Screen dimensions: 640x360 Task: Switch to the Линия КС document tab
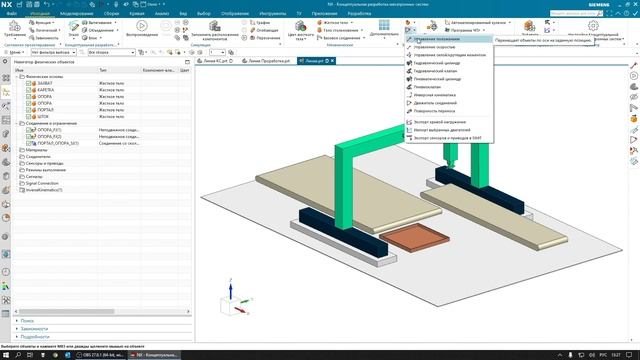(x=215, y=61)
